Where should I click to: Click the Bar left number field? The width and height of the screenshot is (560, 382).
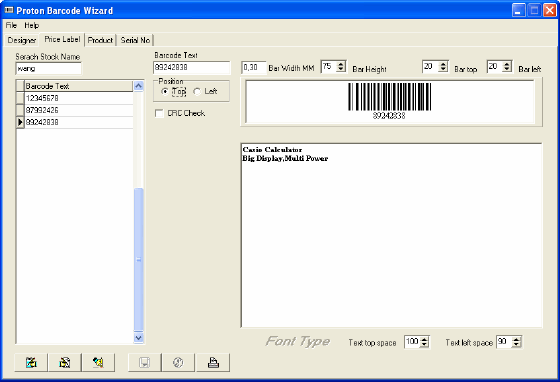pyautogui.click(x=495, y=67)
